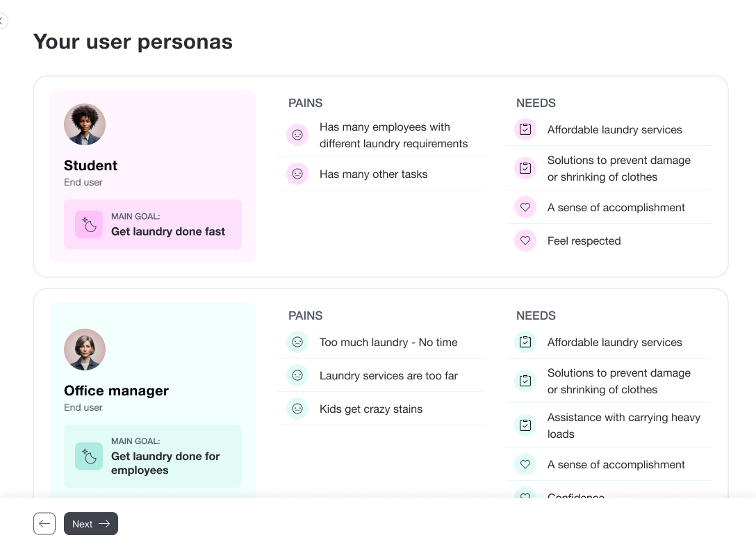Click the Office manager main goal icon
This screenshot has width=756, height=558.
click(x=89, y=456)
